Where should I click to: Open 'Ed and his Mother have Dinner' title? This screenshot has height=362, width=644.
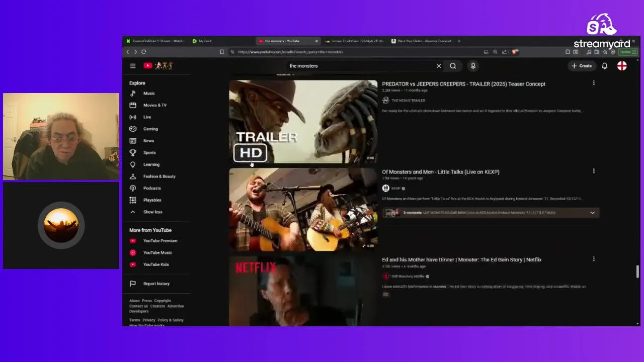tap(462, 260)
